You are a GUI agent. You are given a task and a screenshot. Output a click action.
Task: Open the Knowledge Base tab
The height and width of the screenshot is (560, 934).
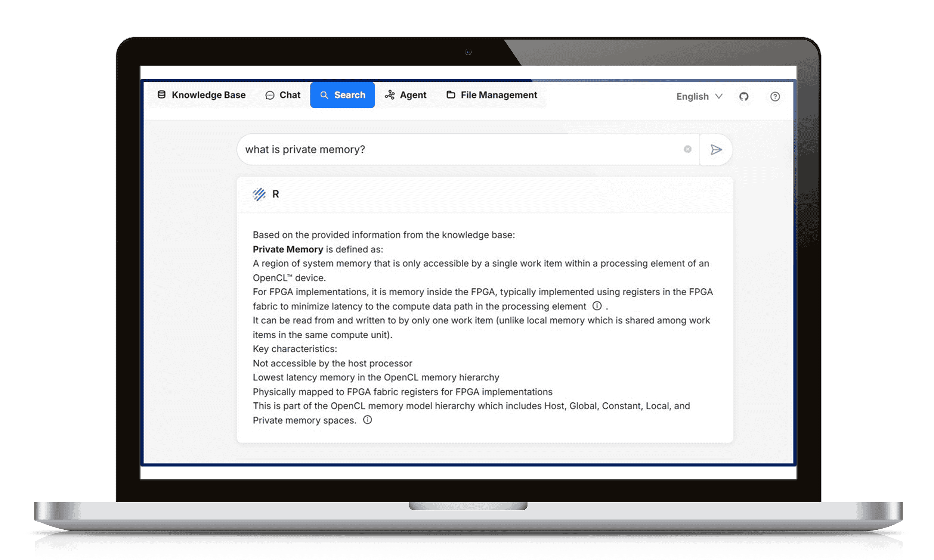[208, 95]
